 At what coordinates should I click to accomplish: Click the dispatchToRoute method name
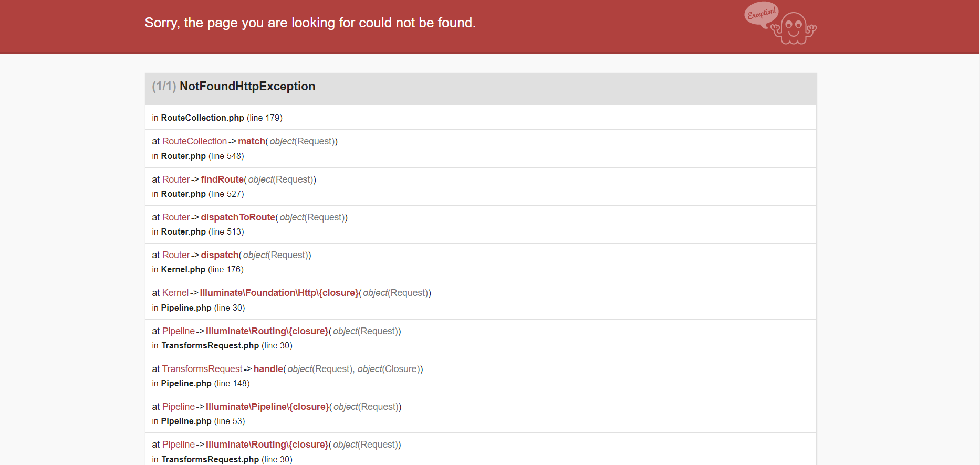(238, 217)
